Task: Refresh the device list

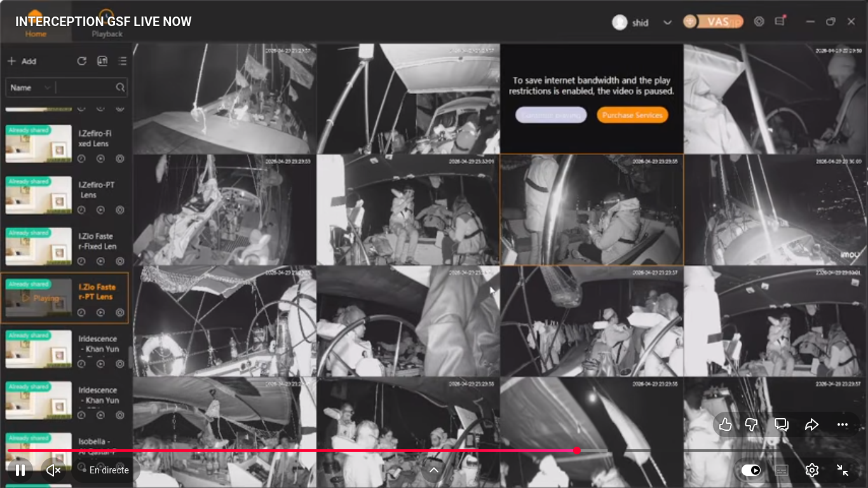Action: coord(82,61)
